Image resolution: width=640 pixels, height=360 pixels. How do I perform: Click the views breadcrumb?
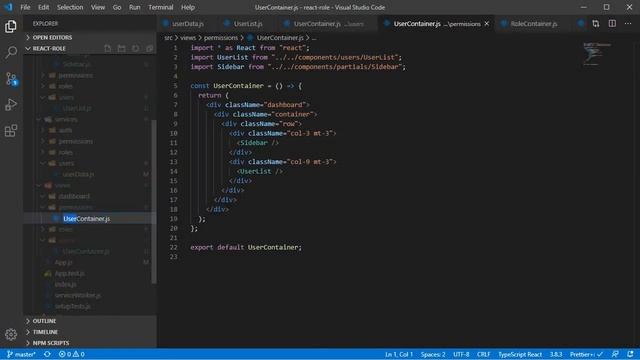click(x=188, y=38)
